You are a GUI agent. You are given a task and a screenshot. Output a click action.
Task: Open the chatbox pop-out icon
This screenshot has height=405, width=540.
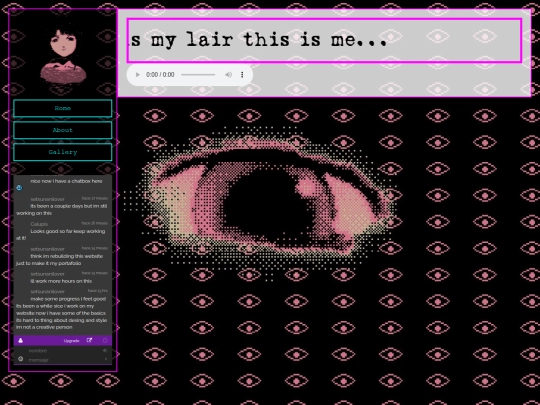90,340
